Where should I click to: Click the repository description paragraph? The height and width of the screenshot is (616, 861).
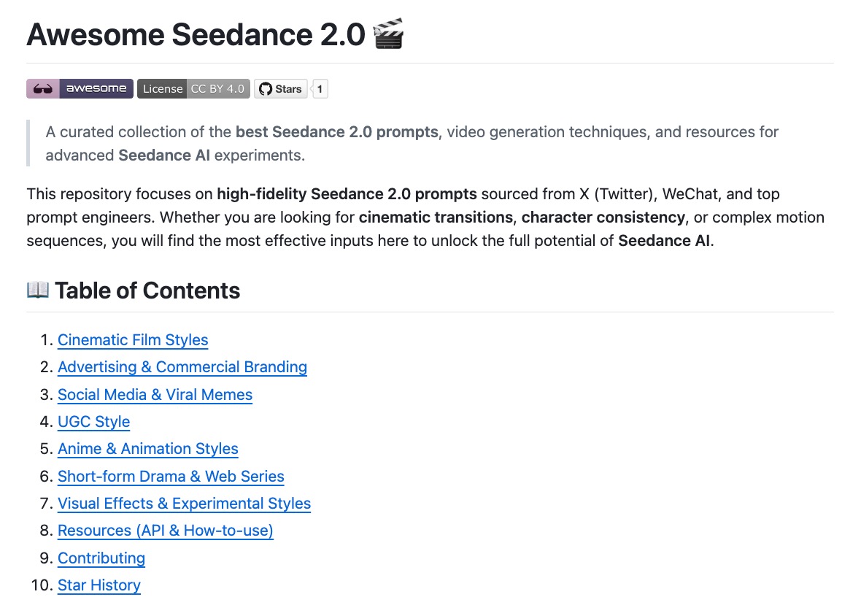[426, 217]
